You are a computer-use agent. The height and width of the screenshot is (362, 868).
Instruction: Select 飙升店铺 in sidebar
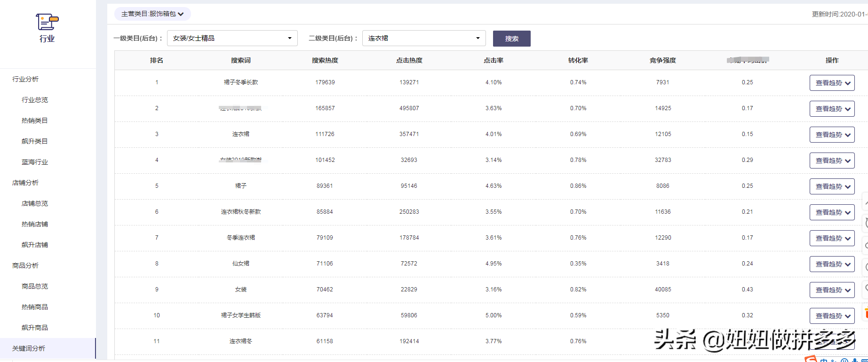pos(35,245)
